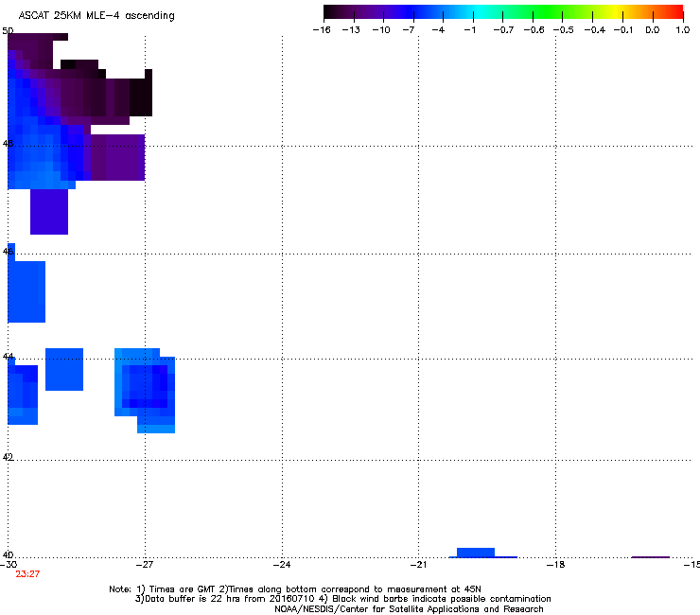
Task: Click the red 23:27 pass time
Action: point(27,574)
